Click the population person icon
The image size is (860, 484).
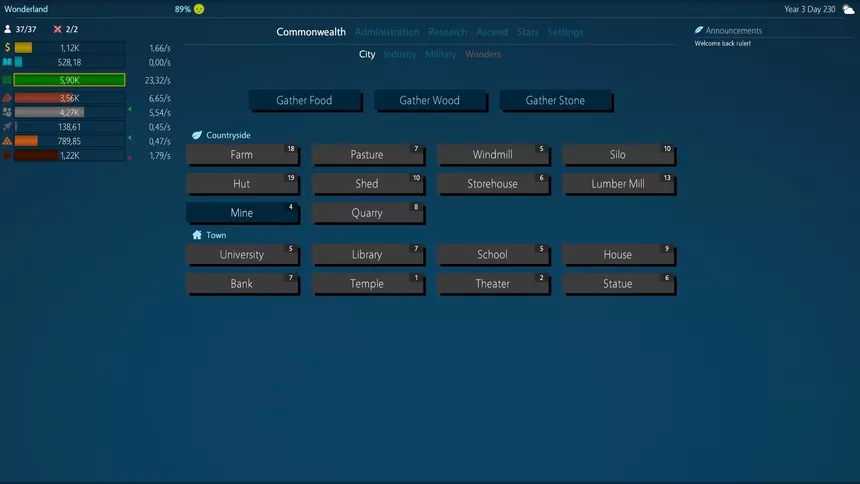8,29
